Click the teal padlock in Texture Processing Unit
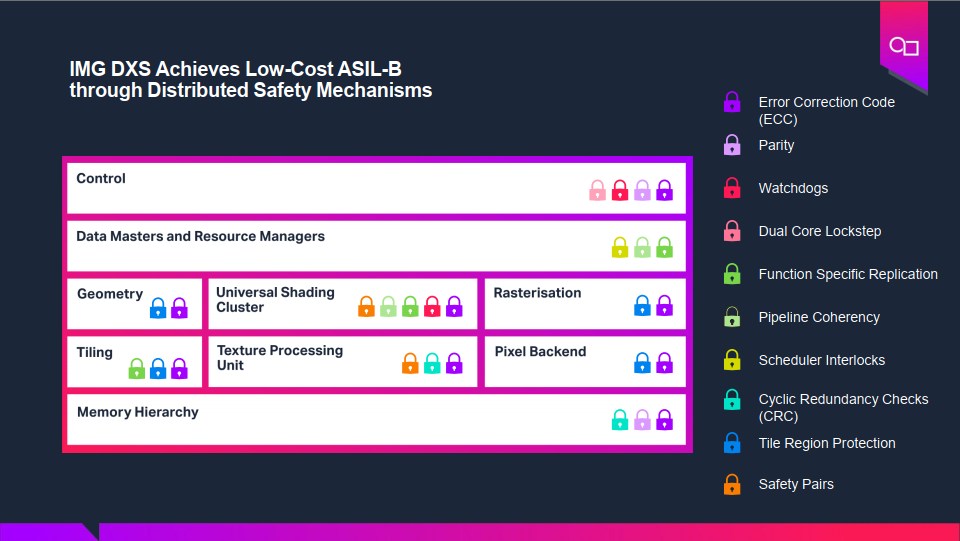Screen dimensions: 960x541 click(432, 364)
